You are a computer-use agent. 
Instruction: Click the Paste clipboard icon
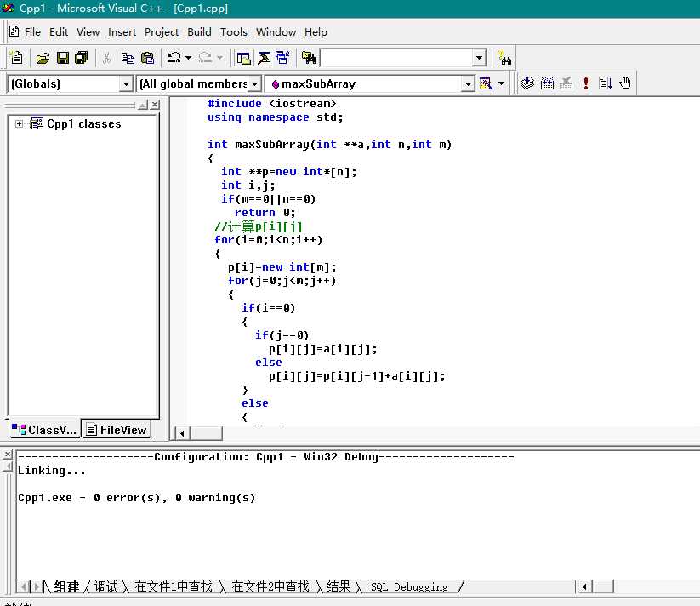pos(147,58)
